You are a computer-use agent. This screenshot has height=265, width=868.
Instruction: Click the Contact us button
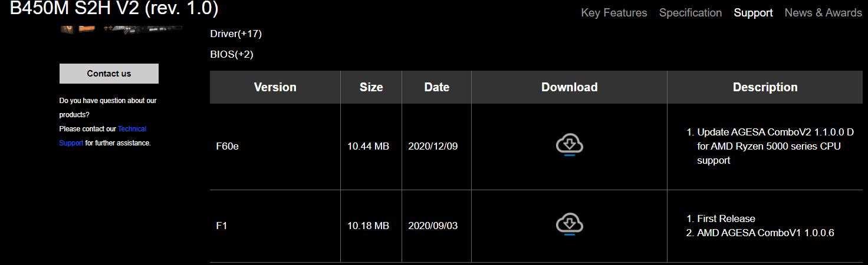coord(109,74)
